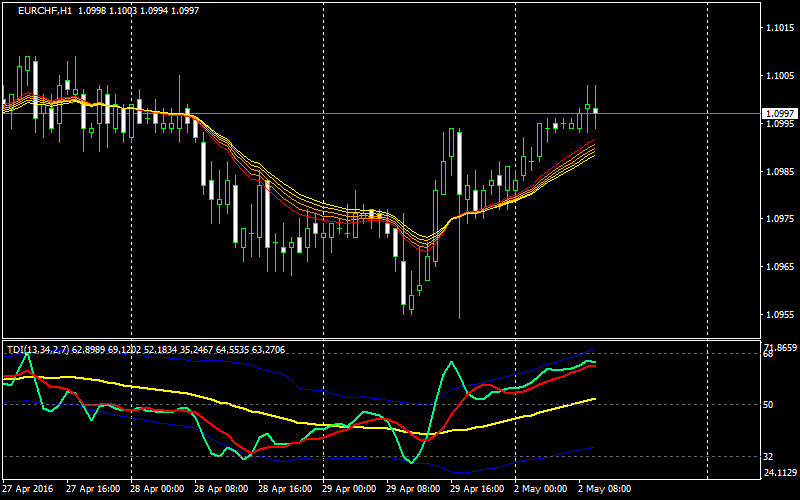Click the 71.8659 indicator scale value

tap(780, 347)
